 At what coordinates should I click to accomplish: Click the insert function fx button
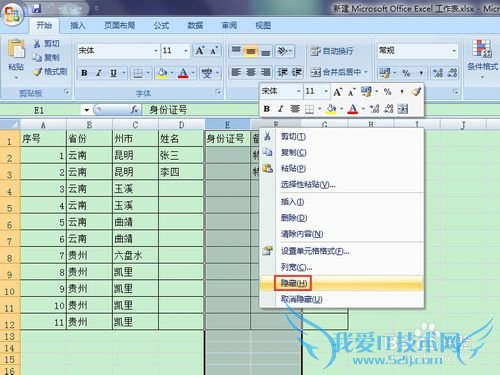click(134, 109)
